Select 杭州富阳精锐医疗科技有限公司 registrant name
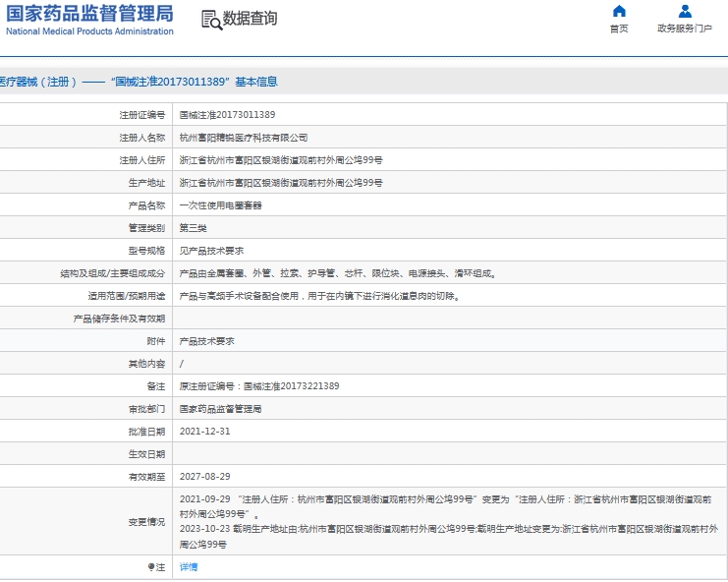The height and width of the screenshot is (582, 728). [x=244, y=138]
